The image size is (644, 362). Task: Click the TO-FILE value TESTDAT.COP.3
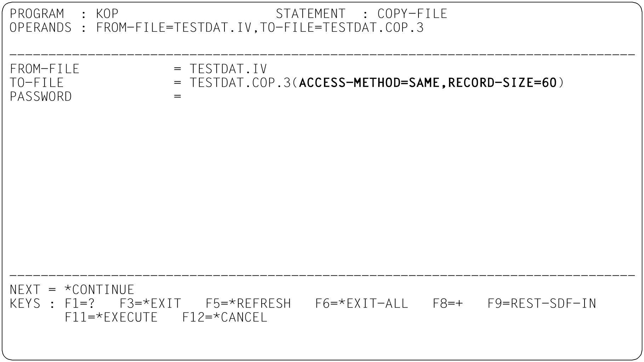click(240, 83)
